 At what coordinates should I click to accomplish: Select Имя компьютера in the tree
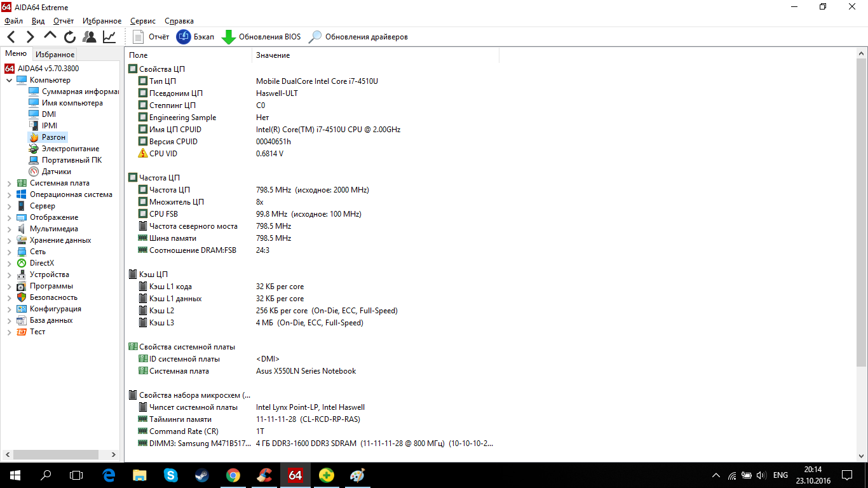pyautogui.click(x=72, y=103)
